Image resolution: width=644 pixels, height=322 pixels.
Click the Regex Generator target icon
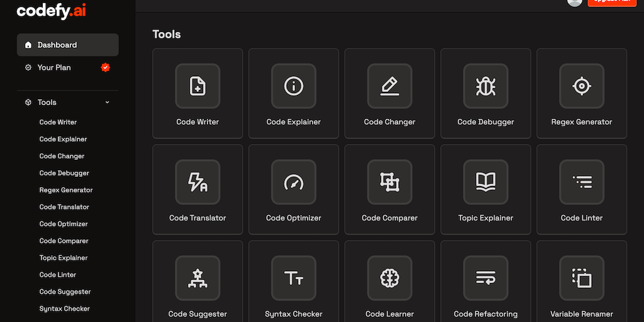pos(582,86)
